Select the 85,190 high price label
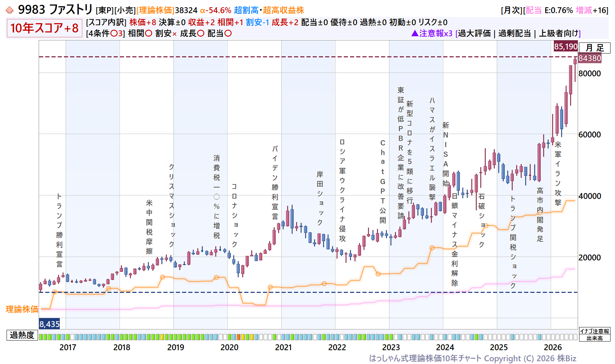This screenshot has width=615, height=364. tap(566, 46)
